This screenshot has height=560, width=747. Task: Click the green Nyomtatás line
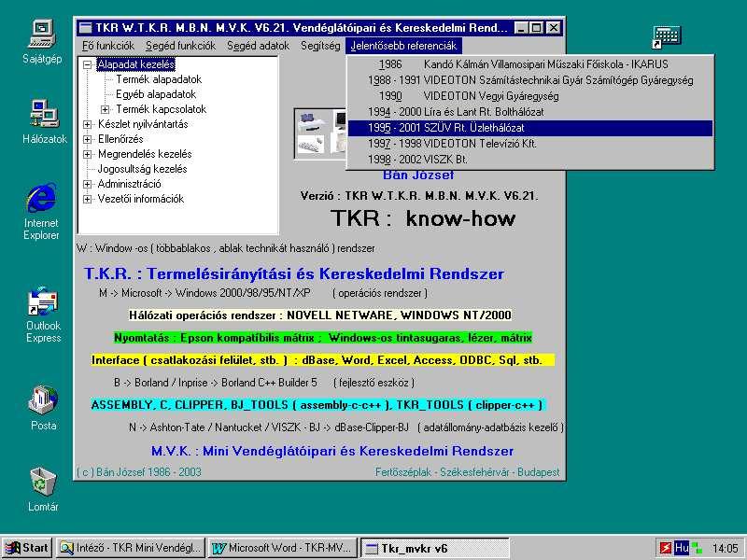(x=323, y=338)
